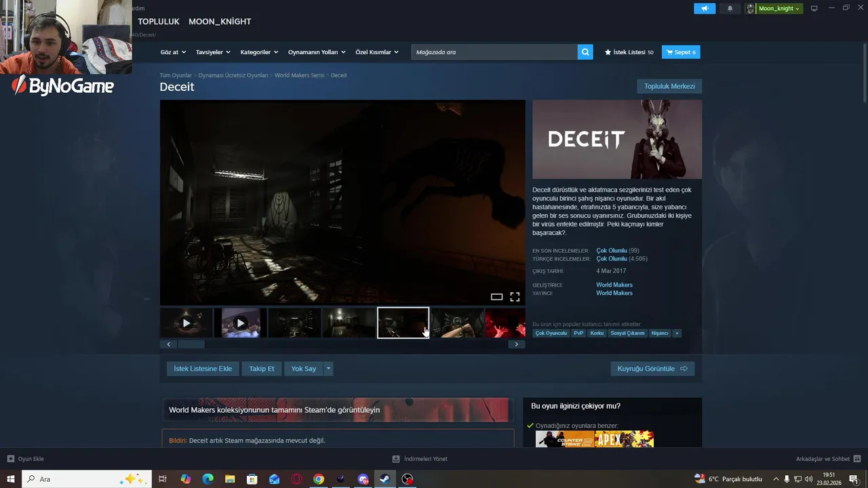Screen dimensions: 868x488
Task: Select the Sosyal Çıkarım tag
Action: tap(627, 333)
